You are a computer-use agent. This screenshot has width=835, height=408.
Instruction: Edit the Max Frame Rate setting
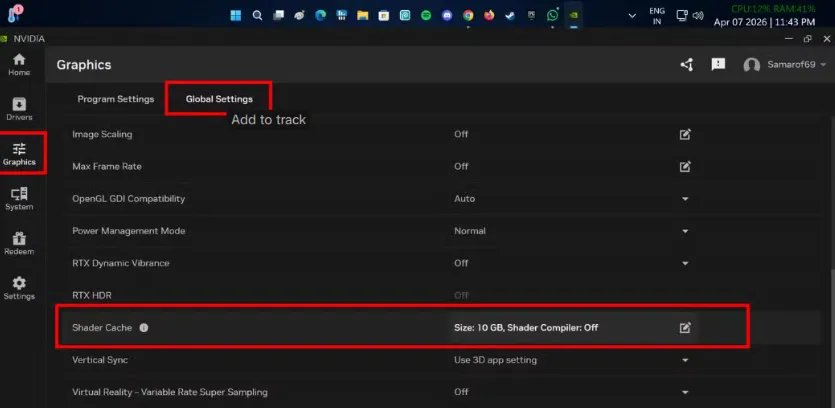pos(685,166)
